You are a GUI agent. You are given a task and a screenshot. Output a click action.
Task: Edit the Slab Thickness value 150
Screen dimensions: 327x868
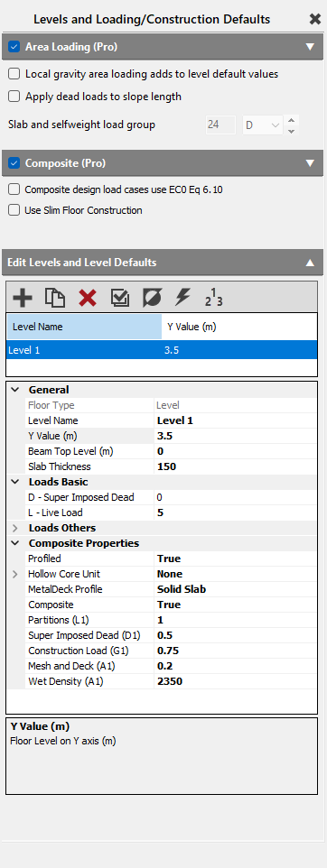pos(235,466)
